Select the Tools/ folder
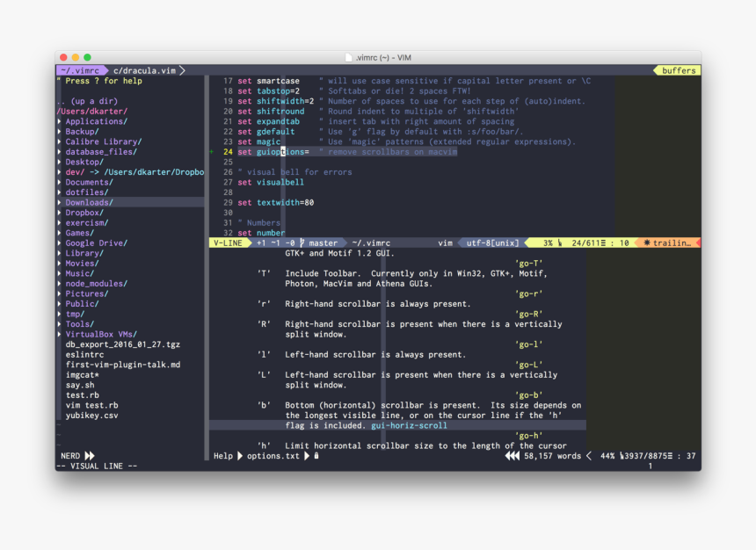The height and width of the screenshot is (550, 756). (x=79, y=324)
